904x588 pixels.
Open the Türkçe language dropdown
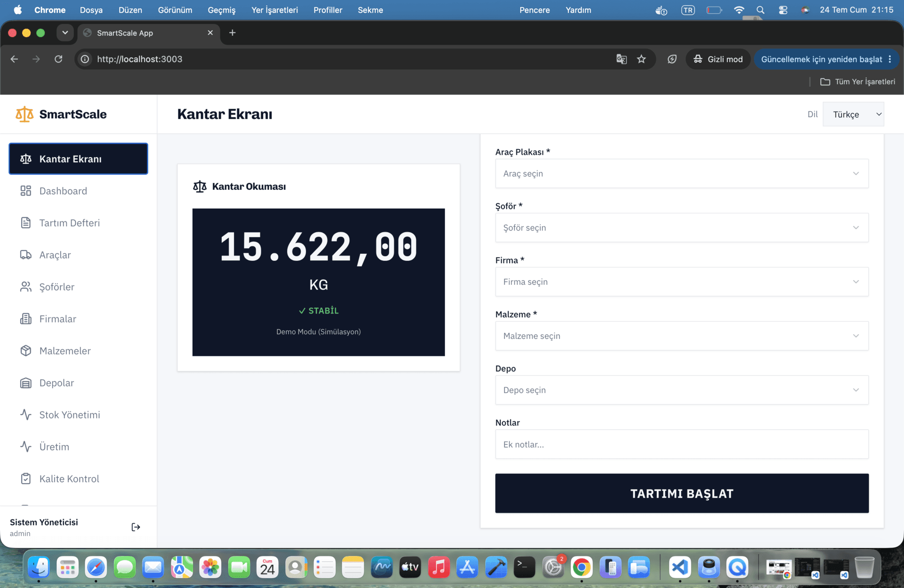853,114
